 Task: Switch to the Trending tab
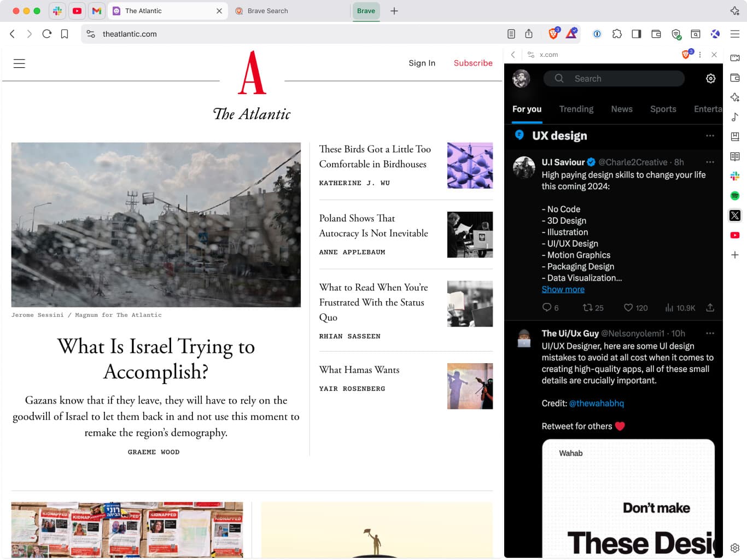(x=576, y=109)
